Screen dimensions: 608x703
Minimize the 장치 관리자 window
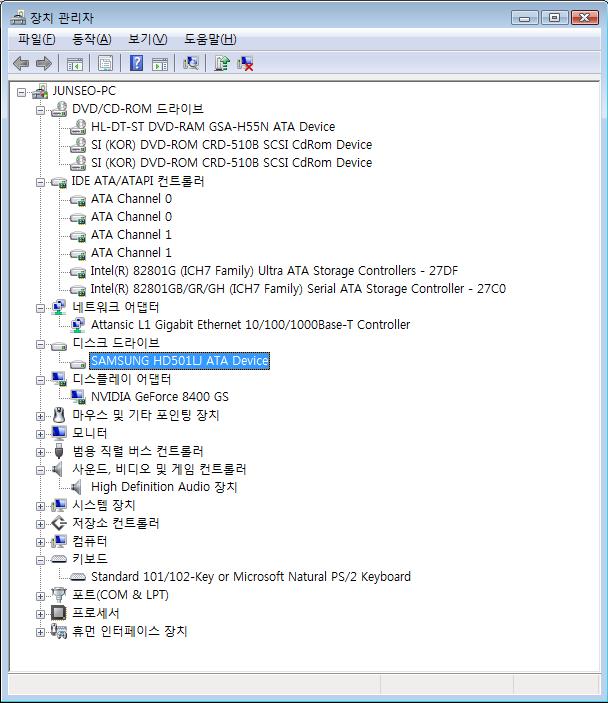[x=524, y=17]
